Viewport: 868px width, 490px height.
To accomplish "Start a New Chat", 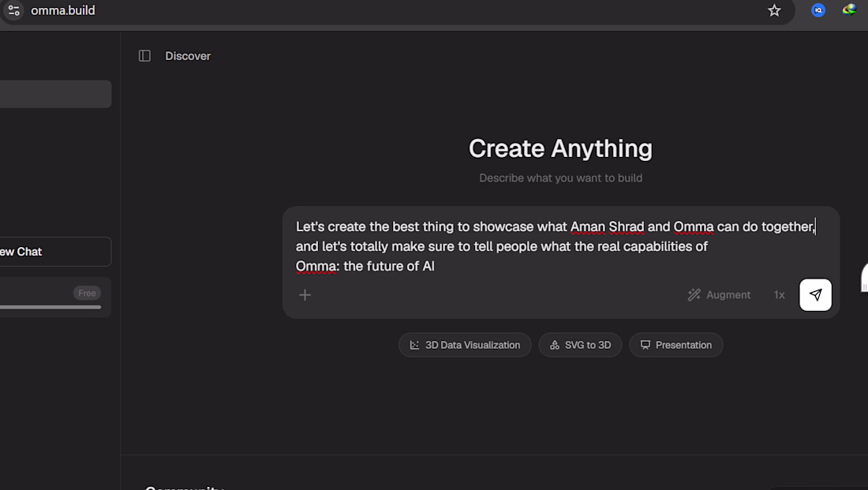I will tap(54, 252).
